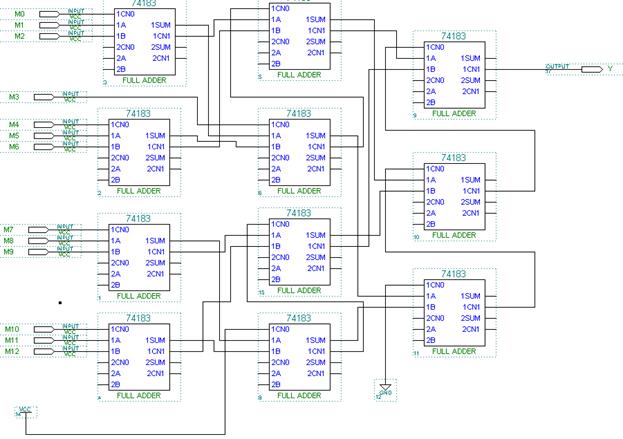Click the M1 input name label
Viewport: 623px width, 439px height.
pyautogui.click(x=19, y=25)
